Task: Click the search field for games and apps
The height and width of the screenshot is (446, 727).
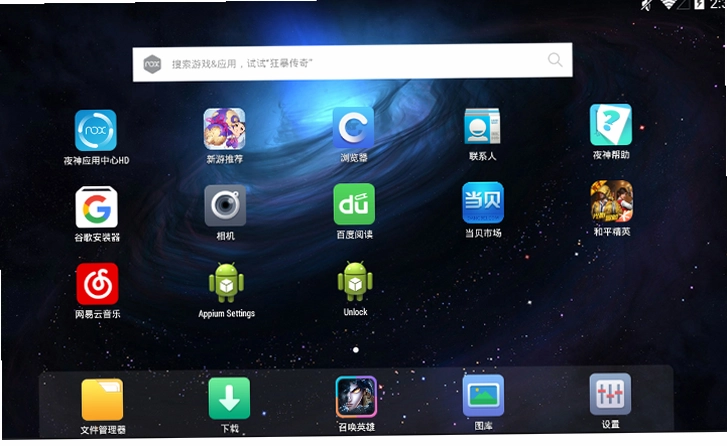Action: pyautogui.click(x=352, y=62)
